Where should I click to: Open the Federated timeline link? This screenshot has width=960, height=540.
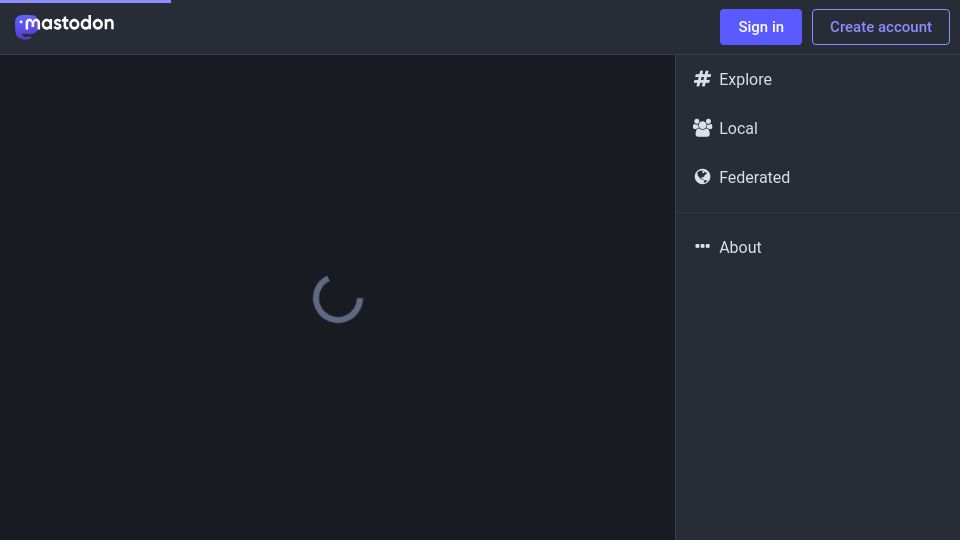coord(817,178)
